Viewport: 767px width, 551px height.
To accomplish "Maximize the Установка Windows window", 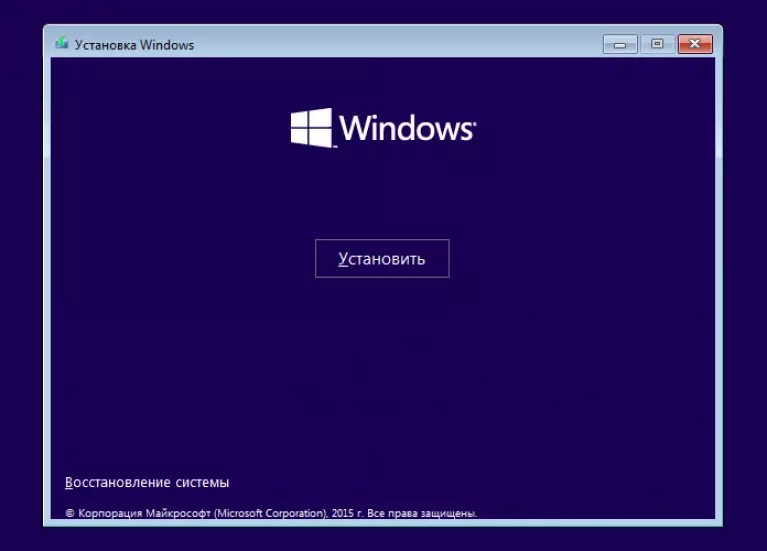I will point(657,44).
